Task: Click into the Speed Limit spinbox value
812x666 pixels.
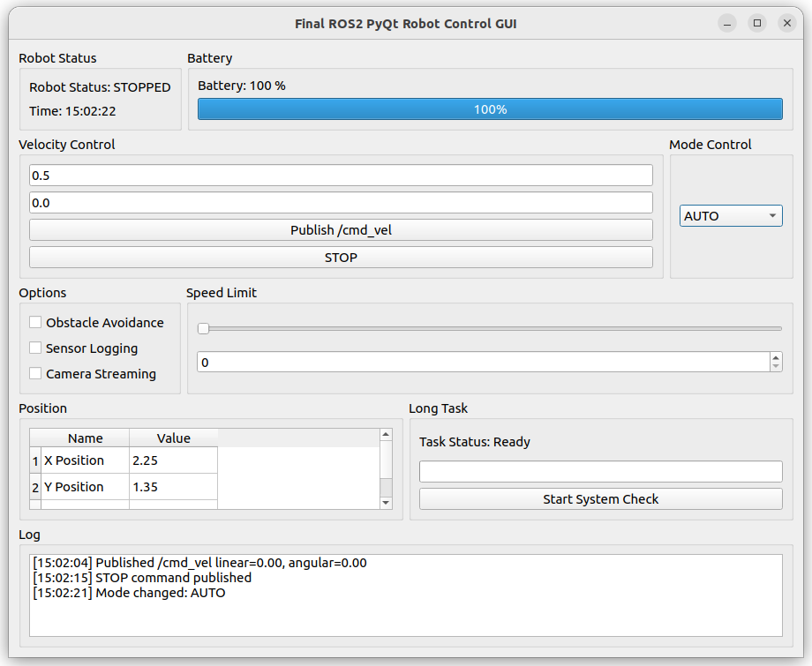Action: tap(484, 363)
